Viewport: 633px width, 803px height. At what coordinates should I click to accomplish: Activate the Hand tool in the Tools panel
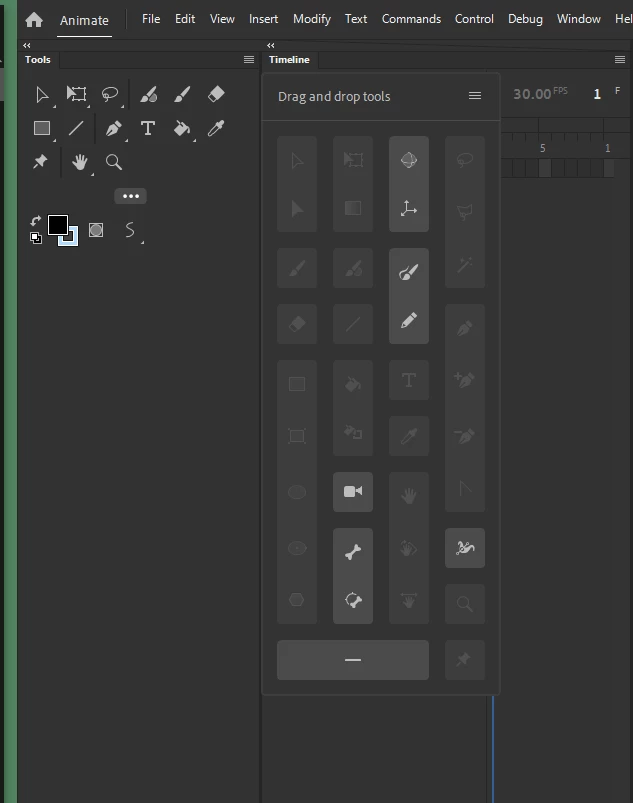click(79, 162)
